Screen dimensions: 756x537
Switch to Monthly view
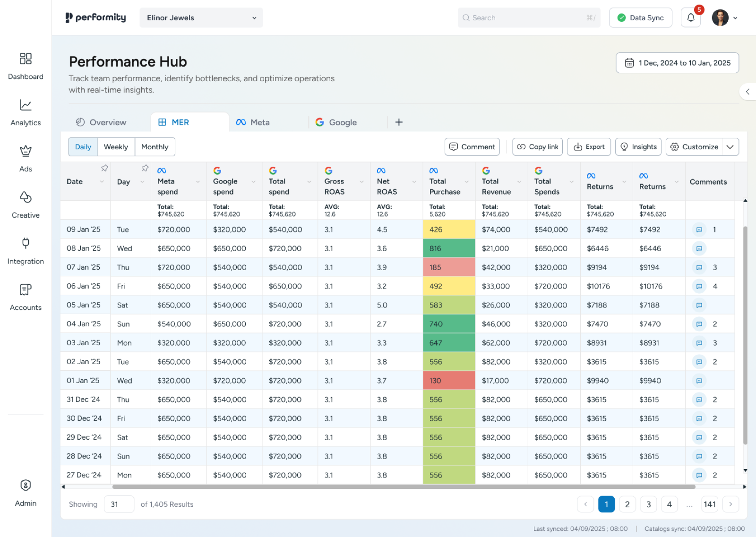[x=155, y=147]
